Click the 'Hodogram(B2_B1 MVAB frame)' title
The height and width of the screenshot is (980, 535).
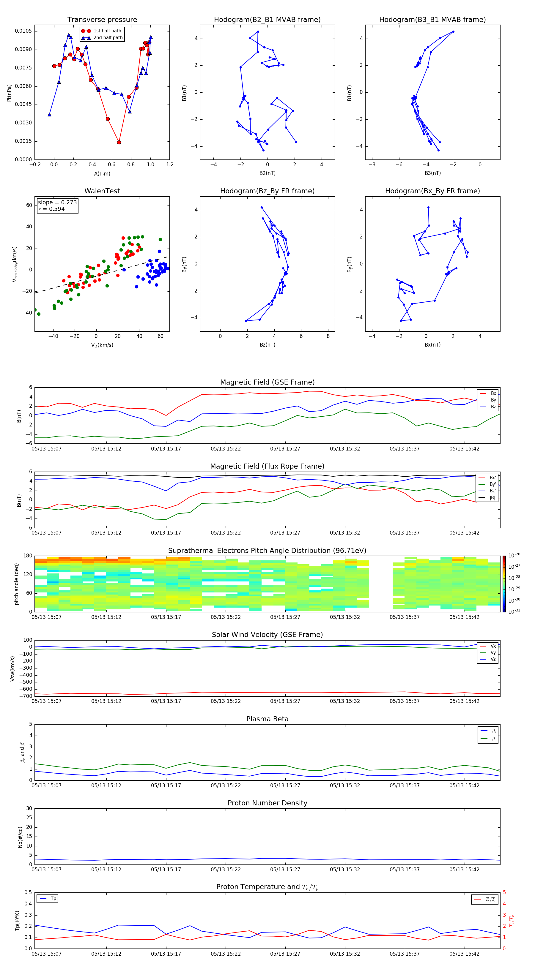267,19
